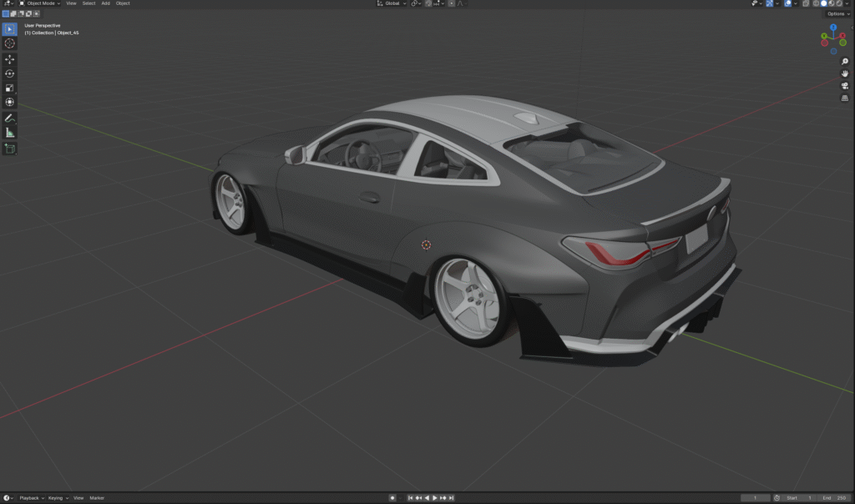Open the timeline Keying menu

[x=58, y=498]
